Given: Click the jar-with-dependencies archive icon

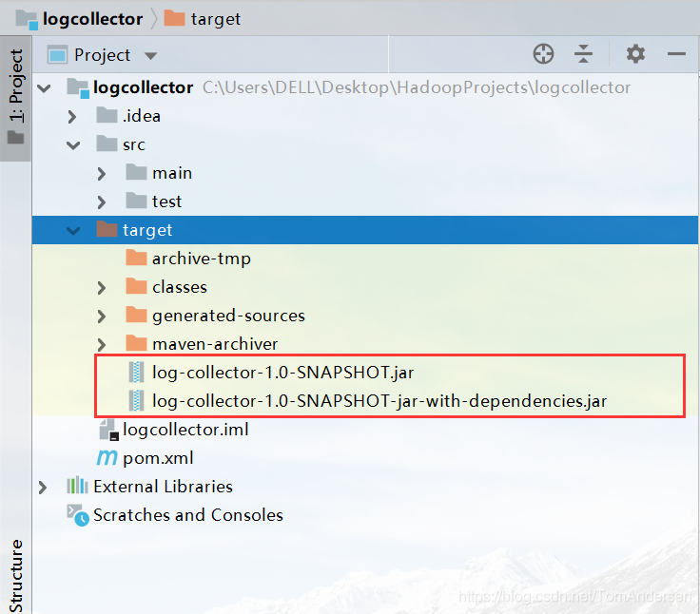Looking at the screenshot, I should point(136,401).
